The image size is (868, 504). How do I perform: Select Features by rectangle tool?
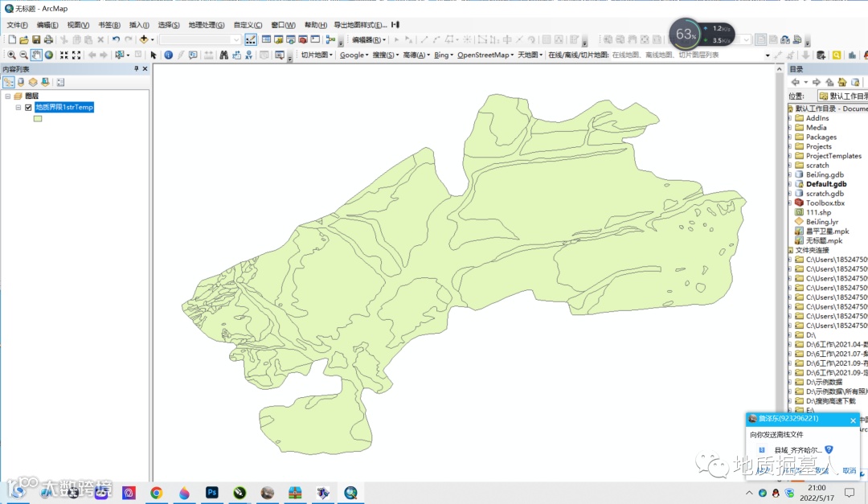[x=119, y=55]
